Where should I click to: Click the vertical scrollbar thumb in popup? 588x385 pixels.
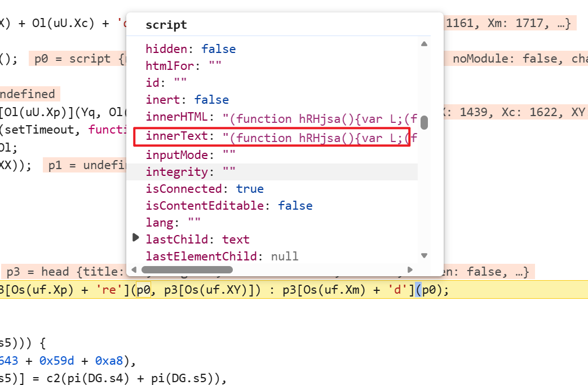pos(424,122)
